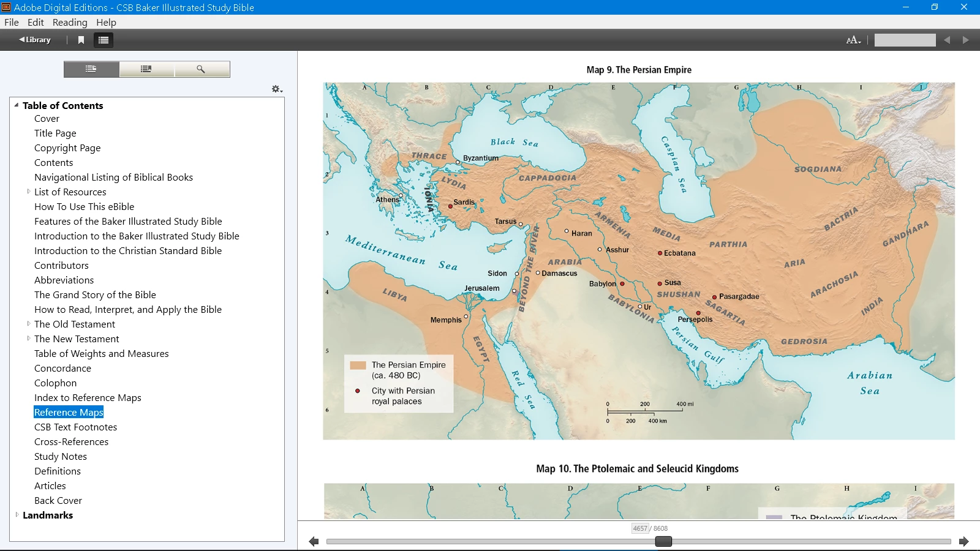Viewport: 980px width, 551px height.
Task: Go to previous search result arrow
Action: (947, 40)
